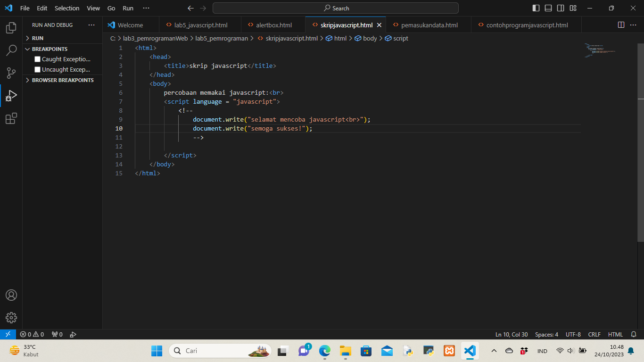The image size is (644, 362).
Task: Click the errors and warnings counter
Action: [x=32, y=334]
